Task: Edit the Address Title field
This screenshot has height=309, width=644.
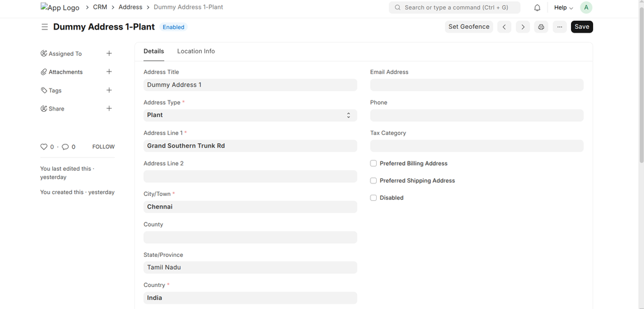Action: (250, 85)
